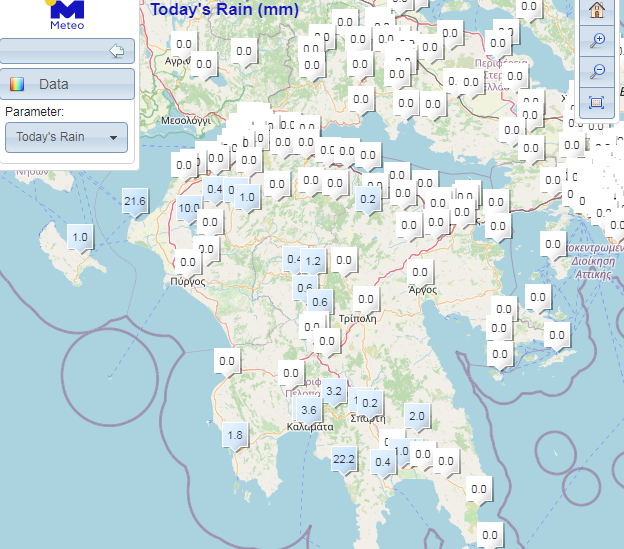The image size is (624, 549).
Task: Click the 3.2 rain station marker
Action: (x=334, y=391)
